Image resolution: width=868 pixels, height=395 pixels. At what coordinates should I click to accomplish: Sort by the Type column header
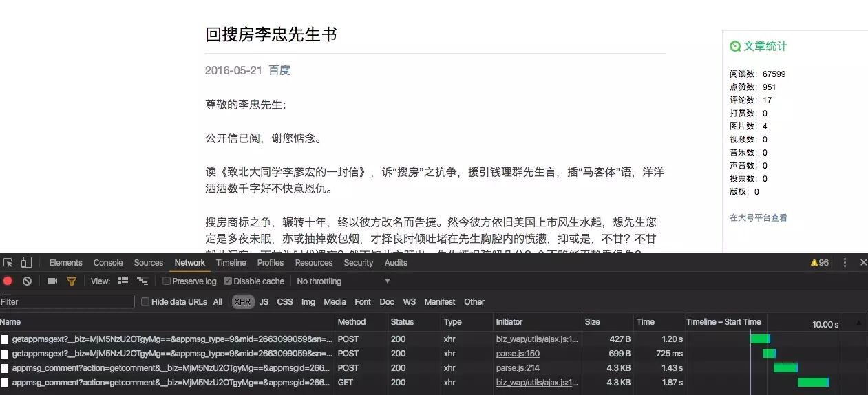click(x=467, y=322)
